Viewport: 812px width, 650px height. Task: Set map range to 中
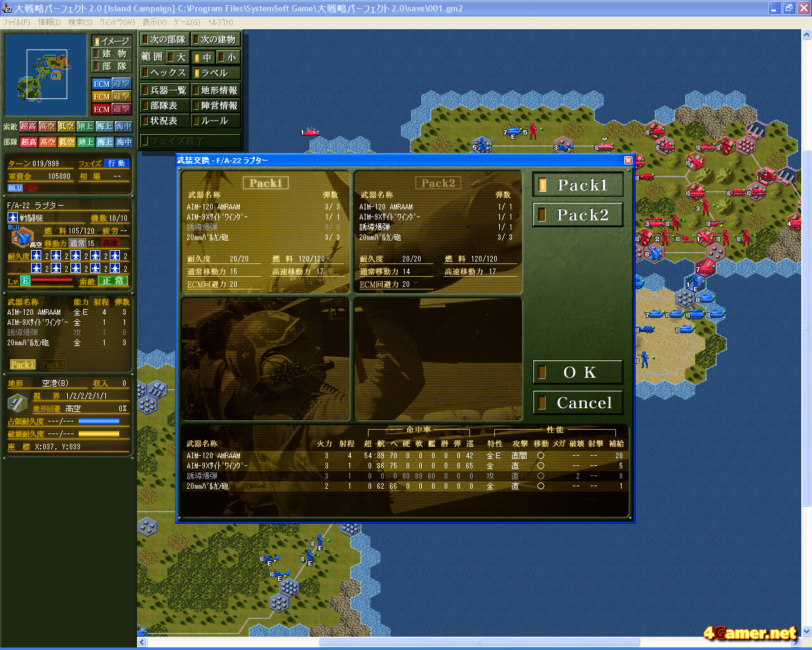pyautogui.click(x=203, y=57)
